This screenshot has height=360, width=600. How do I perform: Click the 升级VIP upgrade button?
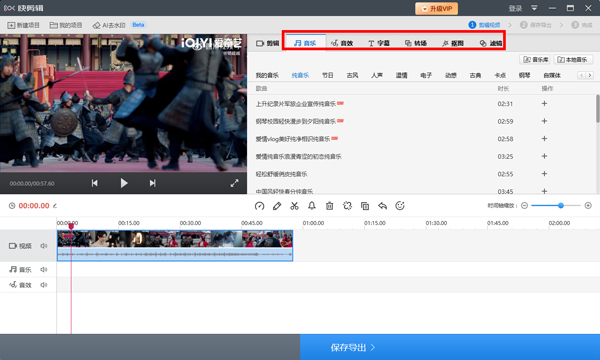pos(437,8)
